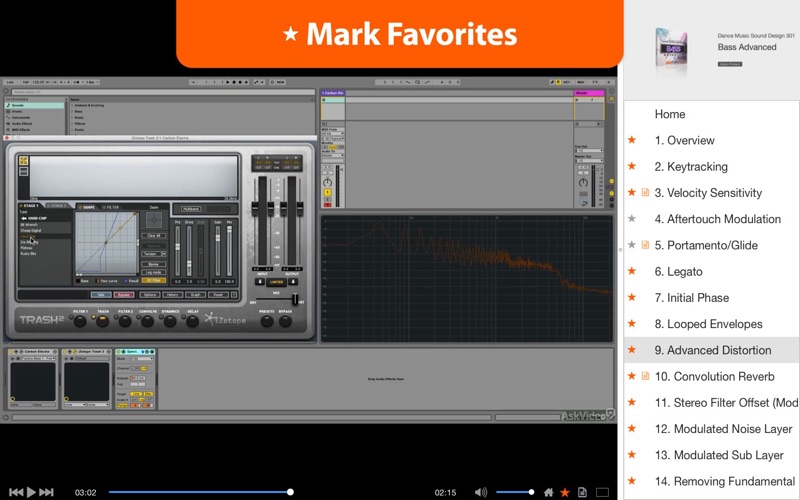800x500 pixels.
Task: Toggle favorite star for 3. Velocity Sensitivity
Action: (x=632, y=192)
